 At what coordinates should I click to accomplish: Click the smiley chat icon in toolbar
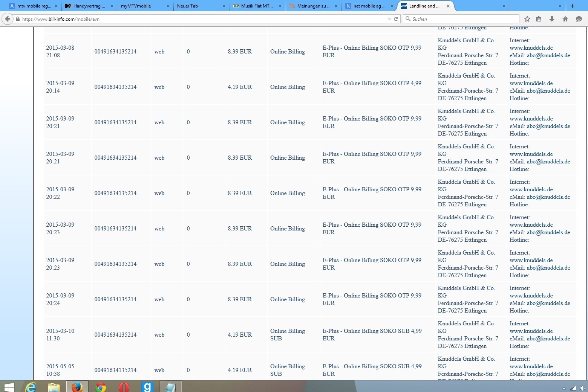coord(579,19)
